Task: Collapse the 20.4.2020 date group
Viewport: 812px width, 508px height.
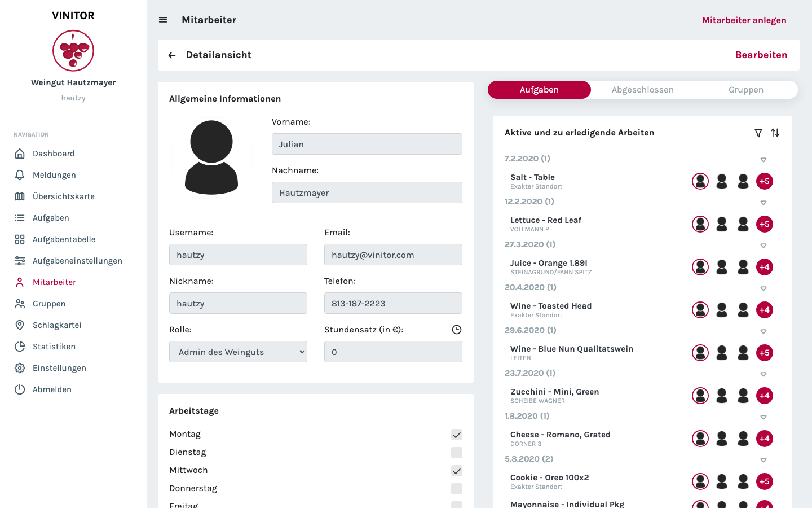Action: point(764,288)
